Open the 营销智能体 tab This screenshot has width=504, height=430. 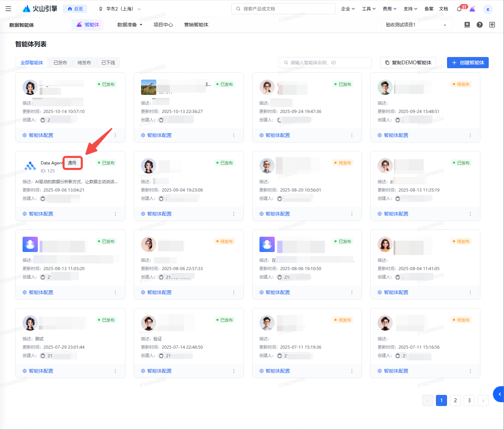tap(196, 25)
